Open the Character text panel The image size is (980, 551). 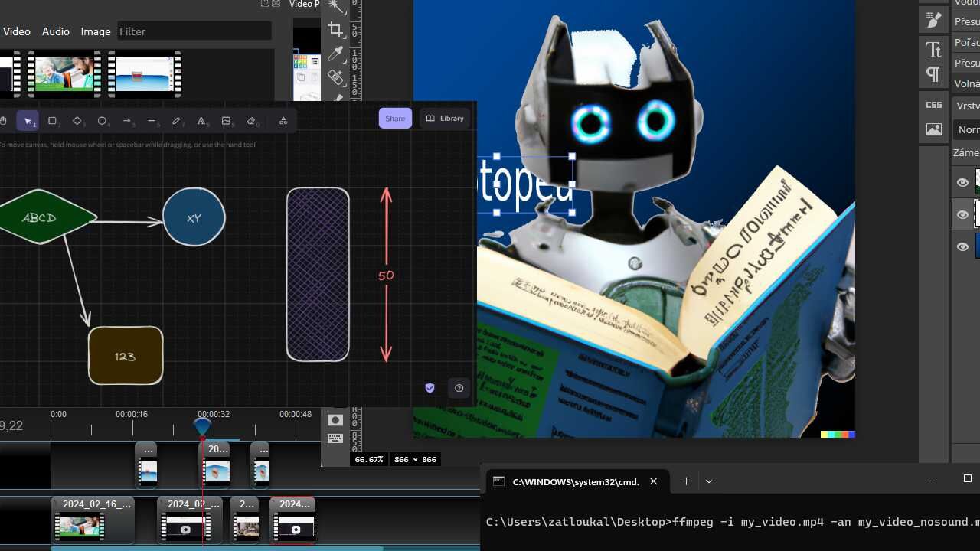[933, 51]
